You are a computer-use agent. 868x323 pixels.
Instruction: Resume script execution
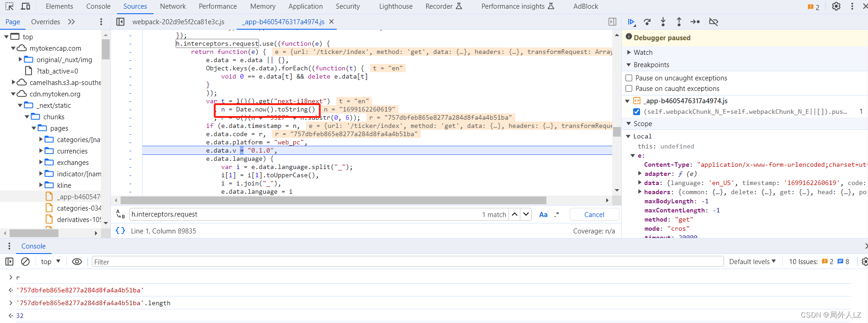[632, 22]
